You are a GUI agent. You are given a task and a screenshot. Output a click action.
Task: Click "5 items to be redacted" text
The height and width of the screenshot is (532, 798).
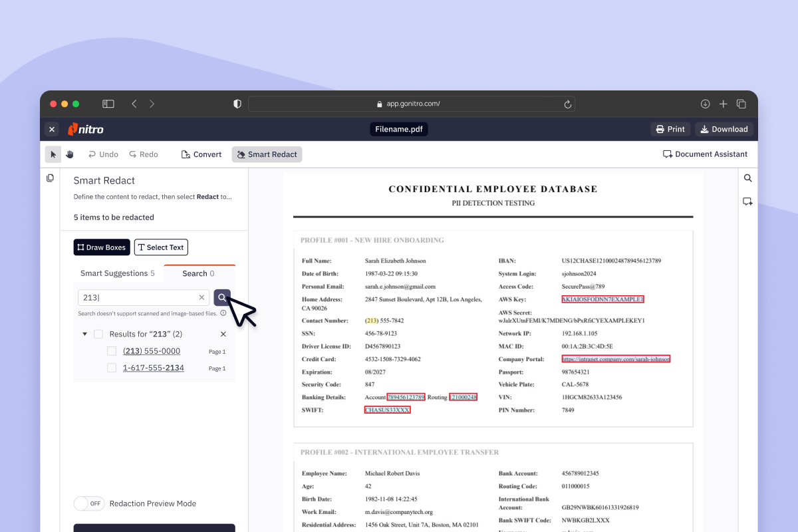(114, 217)
